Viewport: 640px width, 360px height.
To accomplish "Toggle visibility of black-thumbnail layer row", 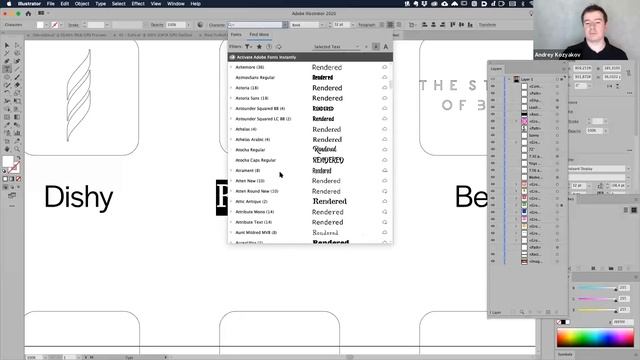I will (x=493, y=114).
